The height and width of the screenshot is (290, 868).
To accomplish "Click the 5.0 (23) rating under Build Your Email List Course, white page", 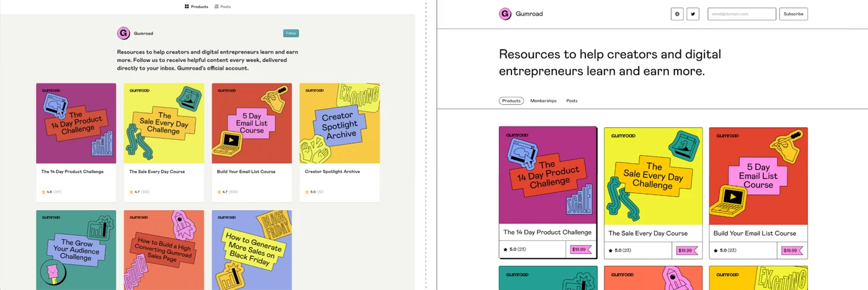I will pos(725,250).
